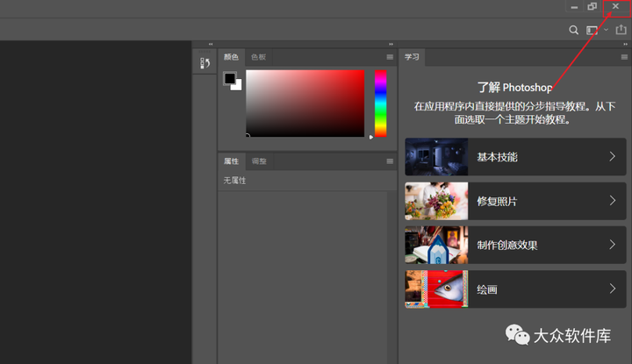The image size is (632, 364).
Task: Expand the 修复照片 chevron arrow
Action: [613, 201]
